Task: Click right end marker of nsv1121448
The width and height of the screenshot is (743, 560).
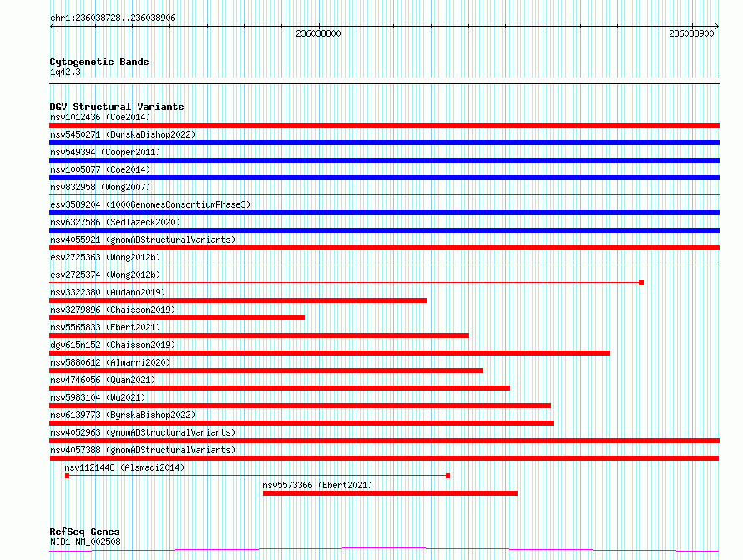Action: pos(447,476)
